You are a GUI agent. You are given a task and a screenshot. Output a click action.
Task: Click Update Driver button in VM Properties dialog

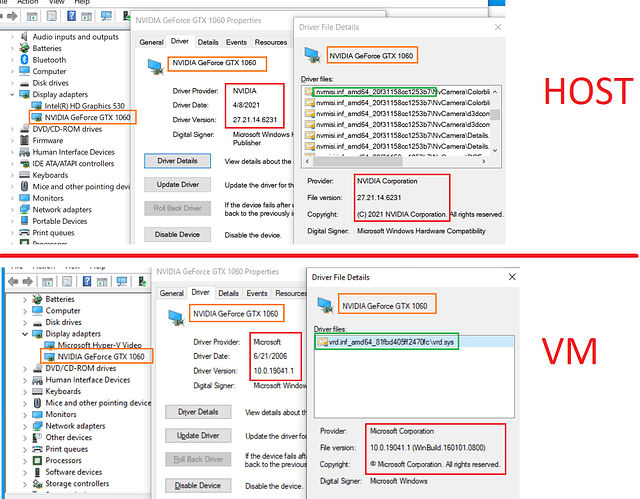point(198,435)
